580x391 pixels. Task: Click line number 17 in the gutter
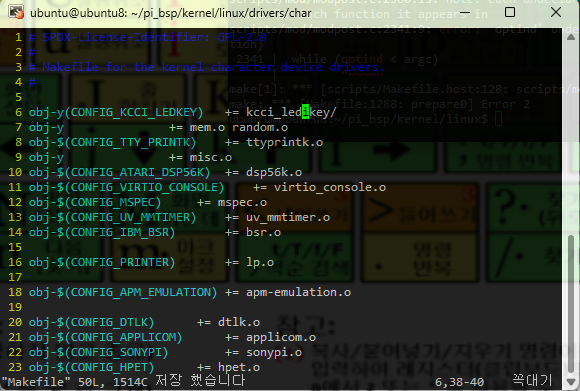[15, 277]
